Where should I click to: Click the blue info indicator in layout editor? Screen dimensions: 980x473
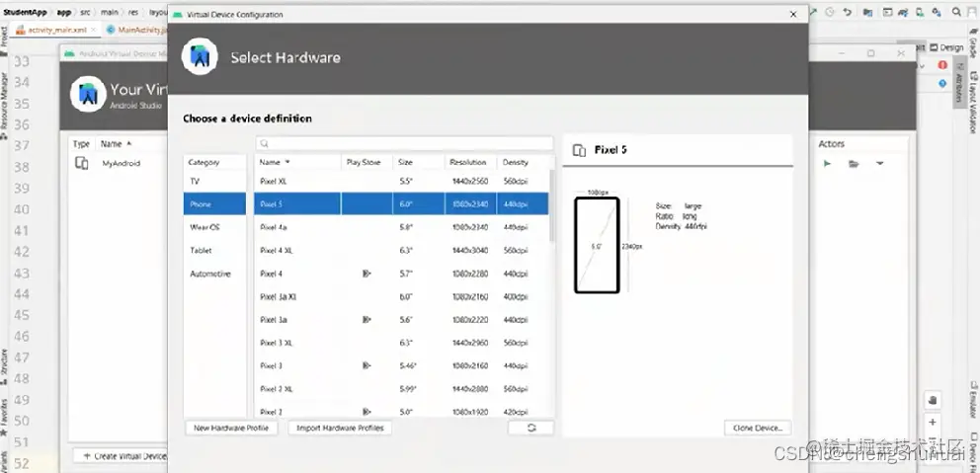click(942, 83)
